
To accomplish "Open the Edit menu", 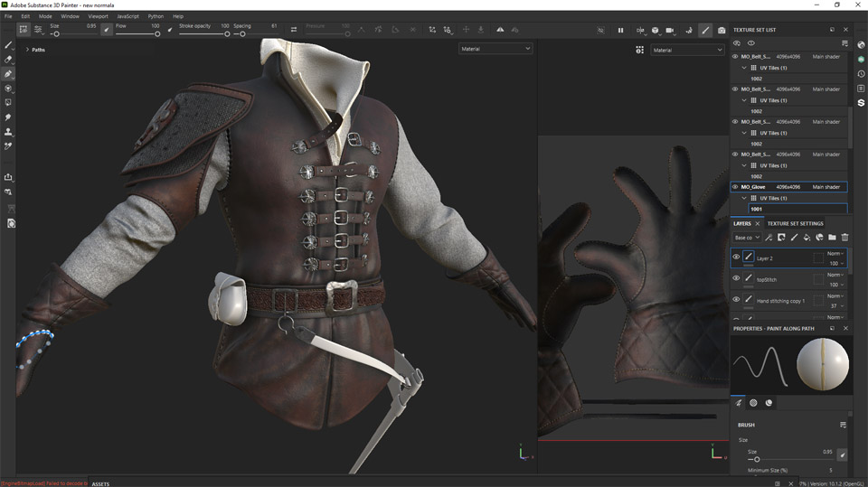I will coord(25,16).
